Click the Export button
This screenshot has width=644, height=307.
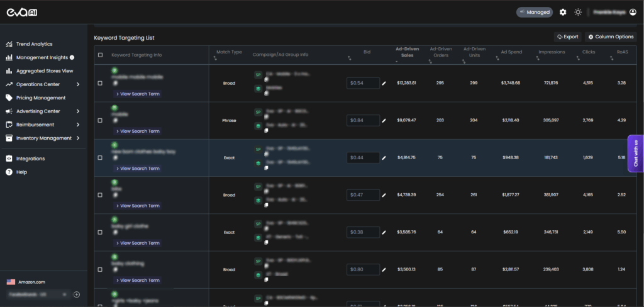567,37
